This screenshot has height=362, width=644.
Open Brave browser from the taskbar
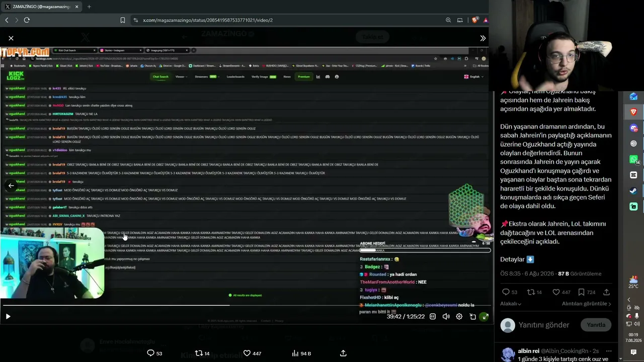tap(633, 112)
